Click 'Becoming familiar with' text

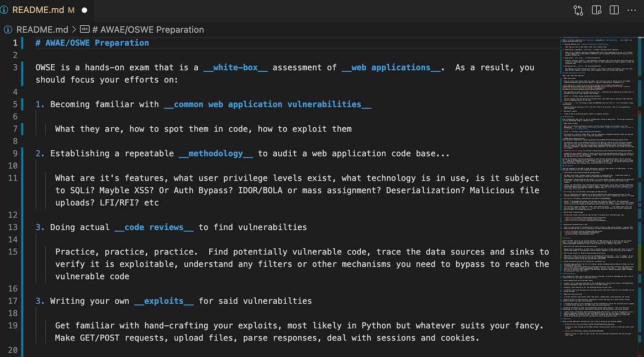point(104,104)
